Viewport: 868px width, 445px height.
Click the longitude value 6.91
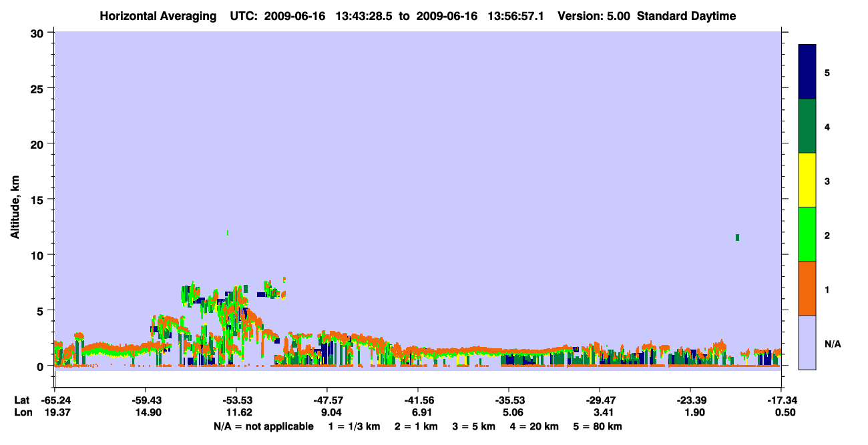(423, 412)
